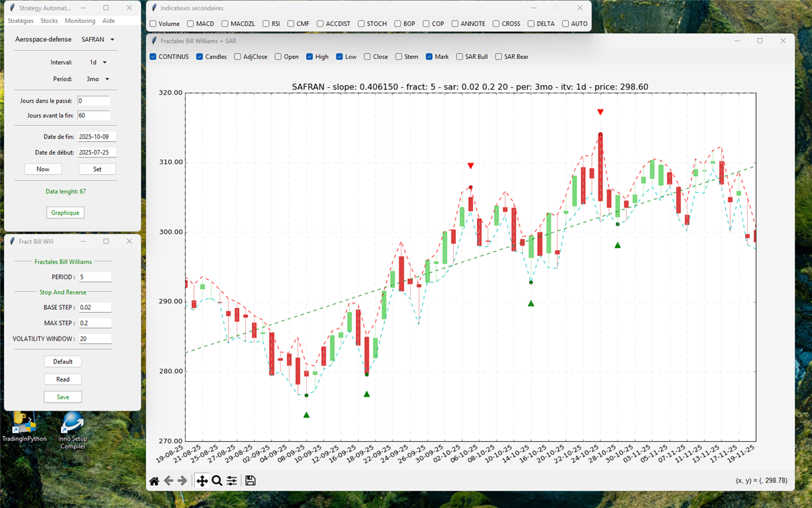812x508 pixels.
Task: Click the Home reset view icon
Action: (x=154, y=481)
